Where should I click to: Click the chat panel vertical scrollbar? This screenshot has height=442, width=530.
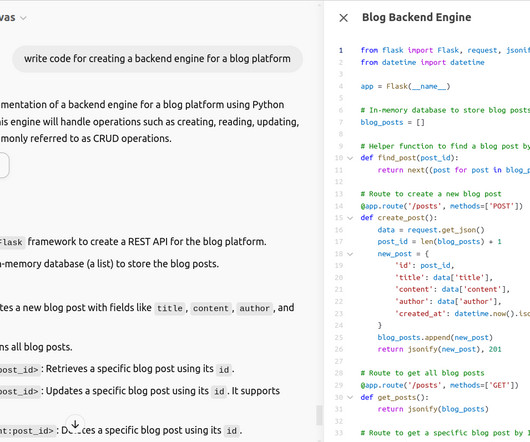click(x=319, y=415)
